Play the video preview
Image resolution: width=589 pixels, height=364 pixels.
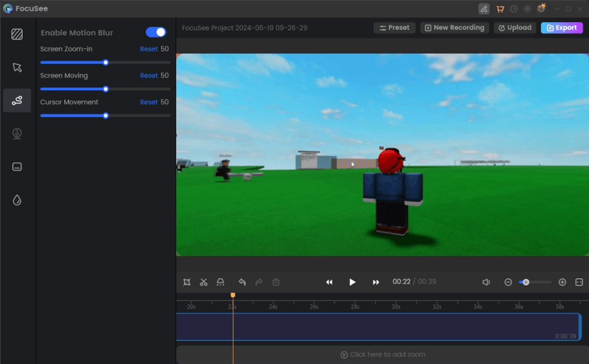[352, 282]
